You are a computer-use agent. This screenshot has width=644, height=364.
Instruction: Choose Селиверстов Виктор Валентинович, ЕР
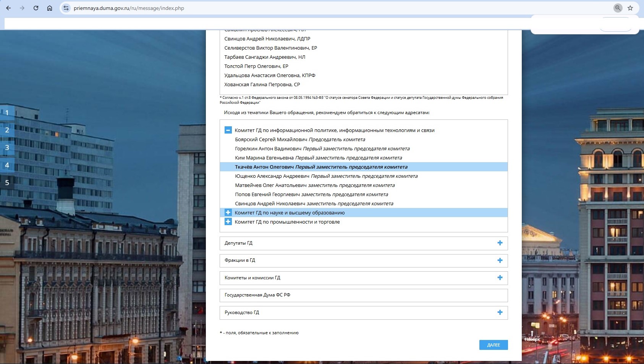(x=270, y=48)
